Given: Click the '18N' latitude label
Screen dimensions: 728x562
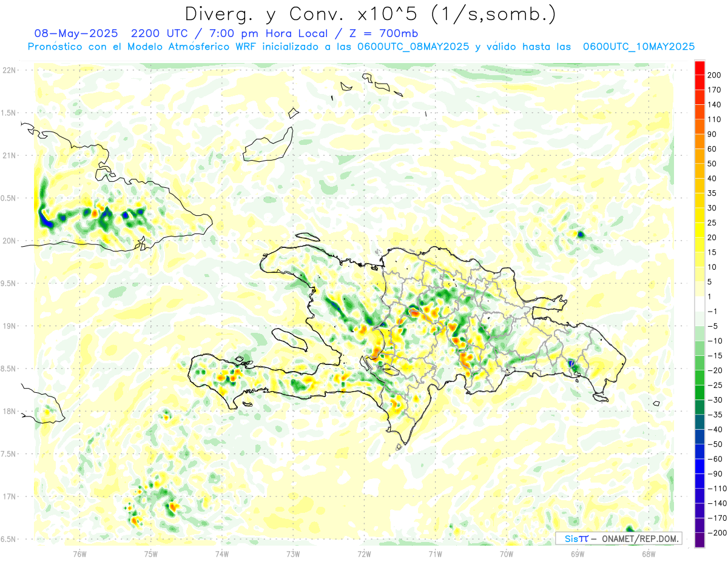Looking at the screenshot, I should 8,411.
